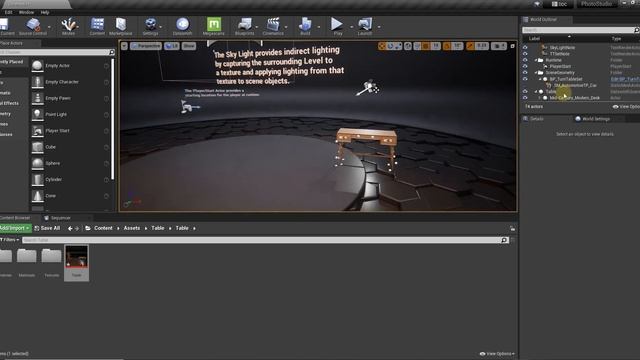Screen dimensions: 640x360
Task: Select the sky light icon in viewport
Action: 369,87
